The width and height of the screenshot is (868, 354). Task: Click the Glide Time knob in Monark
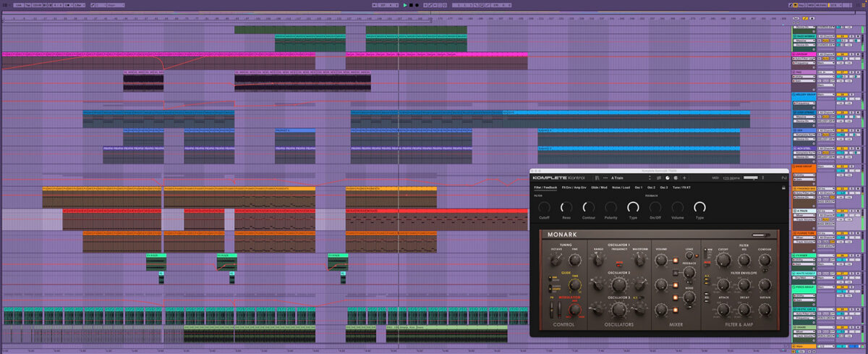(x=575, y=285)
